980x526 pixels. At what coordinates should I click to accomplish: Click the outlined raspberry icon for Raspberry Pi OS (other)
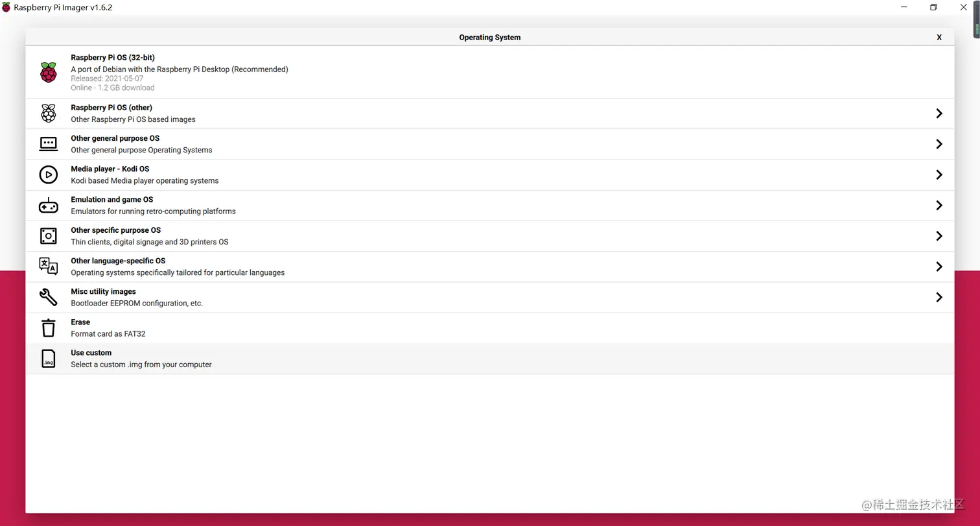coord(48,114)
